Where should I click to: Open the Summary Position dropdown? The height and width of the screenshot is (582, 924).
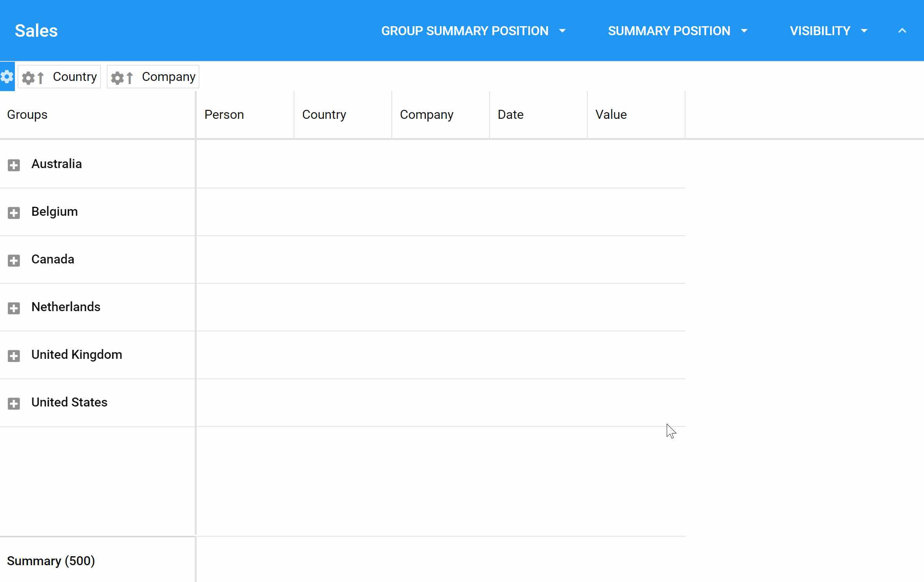point(678,30)
